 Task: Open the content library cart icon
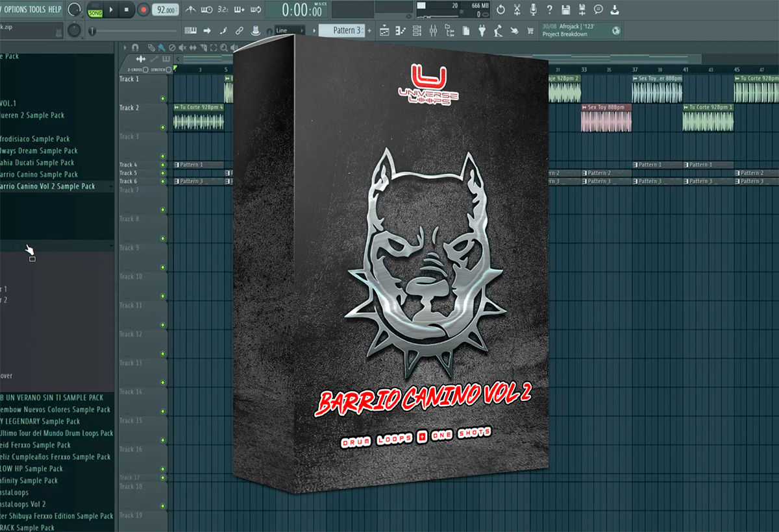pyautogui.click(x=531, y=30)
